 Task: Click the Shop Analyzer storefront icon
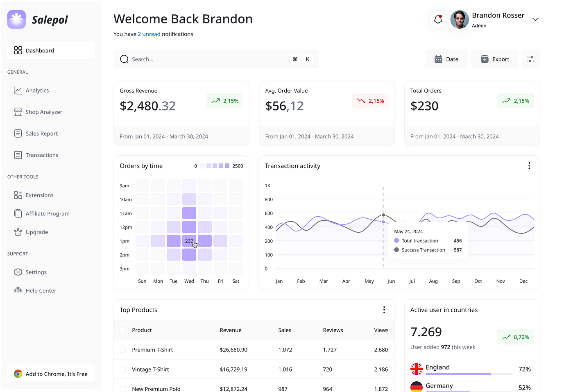(x=18, y=112)
